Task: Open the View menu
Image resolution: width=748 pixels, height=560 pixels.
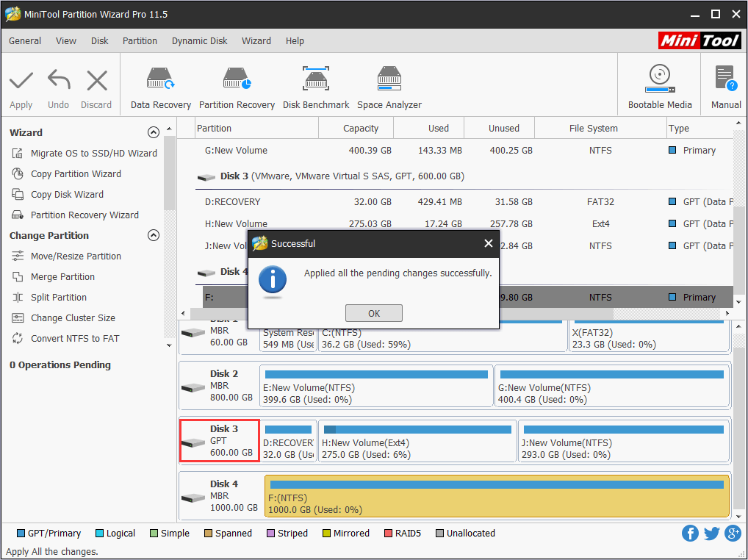Action: pos(66,40)
